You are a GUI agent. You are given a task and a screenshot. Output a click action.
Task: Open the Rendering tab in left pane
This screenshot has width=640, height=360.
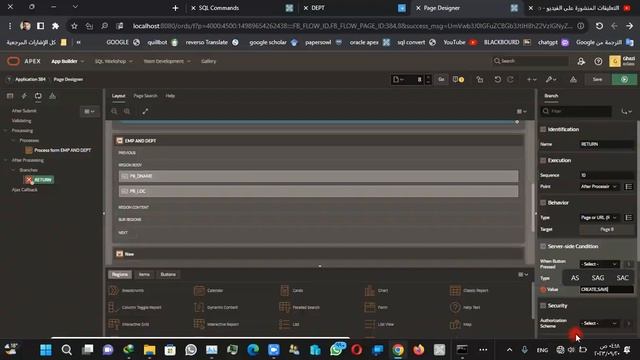(10, 96)
